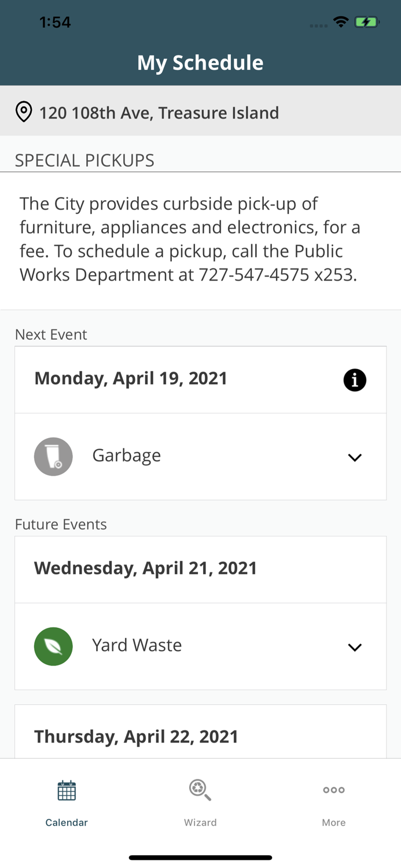Image resolution: width=401 pixels, height=868 pixels.
Task: Select the Calendar tab label
Action: [67, 822]
